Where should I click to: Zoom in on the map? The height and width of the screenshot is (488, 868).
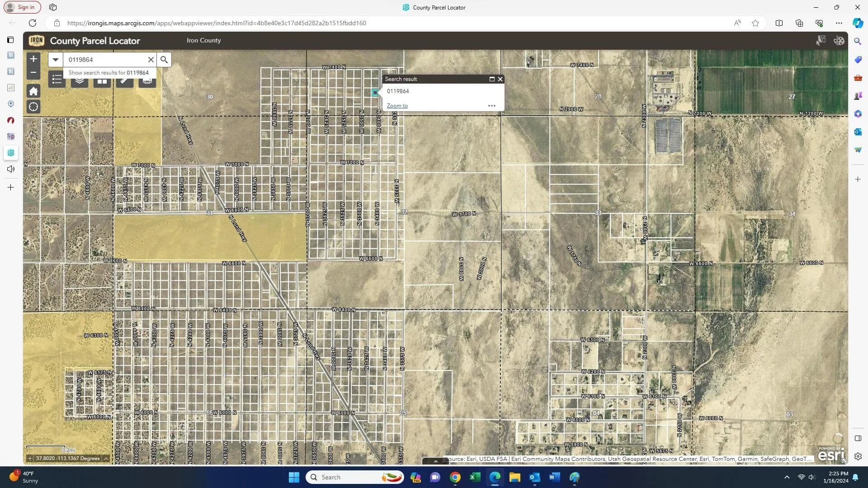coord(33,59)
